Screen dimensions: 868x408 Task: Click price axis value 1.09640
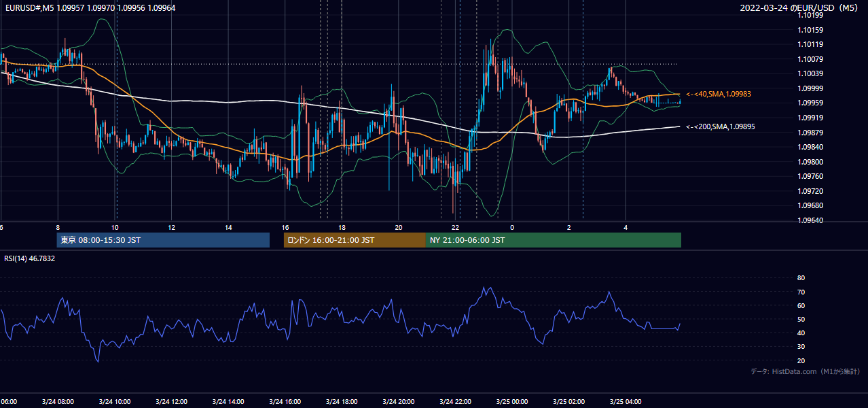click(810, 220)
